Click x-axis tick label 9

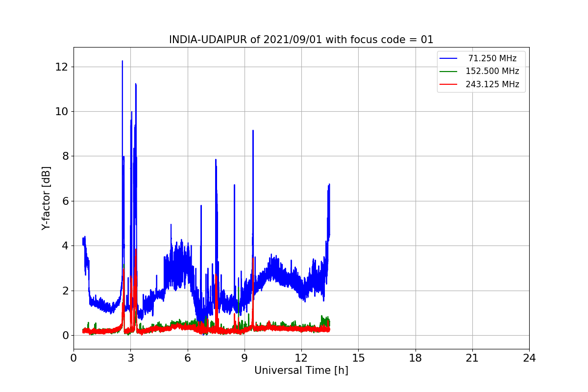click(245, 358)
